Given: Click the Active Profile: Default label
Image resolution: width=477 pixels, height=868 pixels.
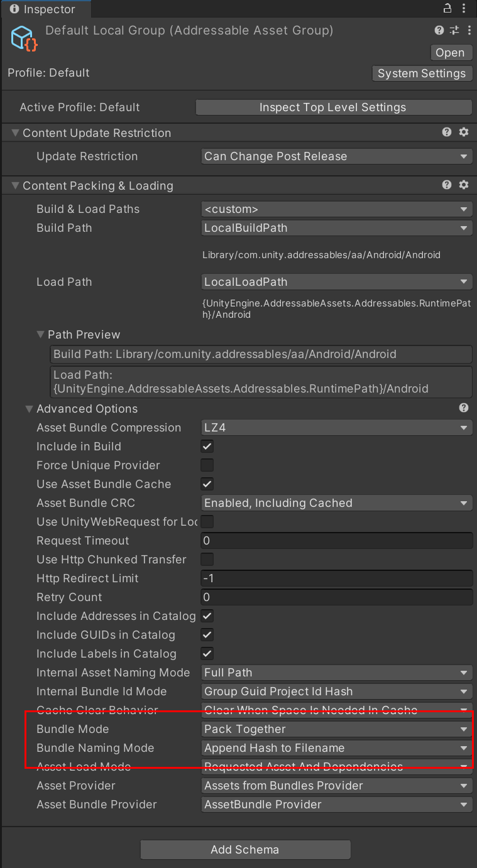Looking at the screenshot, I should coord(80,107).
